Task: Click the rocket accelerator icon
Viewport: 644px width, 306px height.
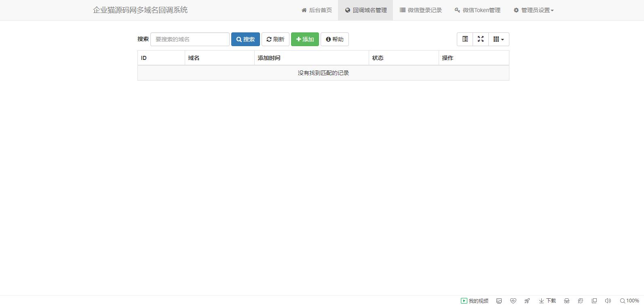Action: click(527, 301)
